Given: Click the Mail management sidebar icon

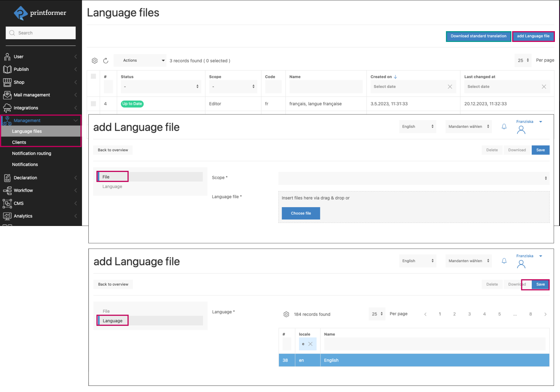Looking at the screenshot, I should click(7, 95).
